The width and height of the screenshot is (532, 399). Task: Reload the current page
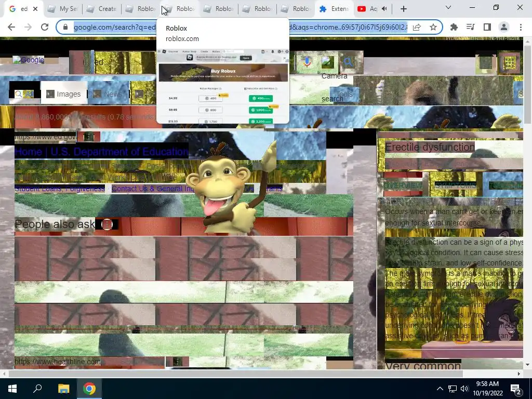[45, 27]
